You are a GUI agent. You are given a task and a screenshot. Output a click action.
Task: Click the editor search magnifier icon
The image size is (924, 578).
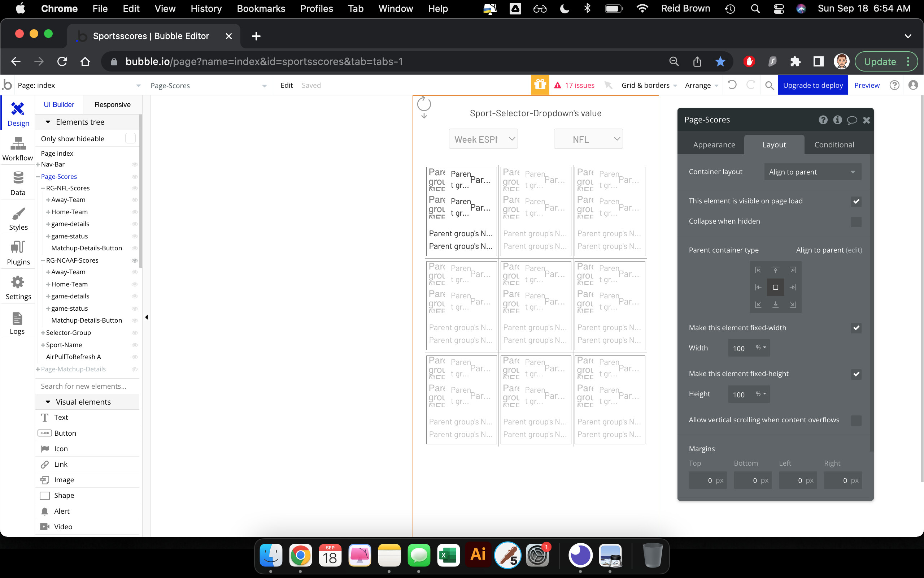pyautogui.click(x=770, y=85)
